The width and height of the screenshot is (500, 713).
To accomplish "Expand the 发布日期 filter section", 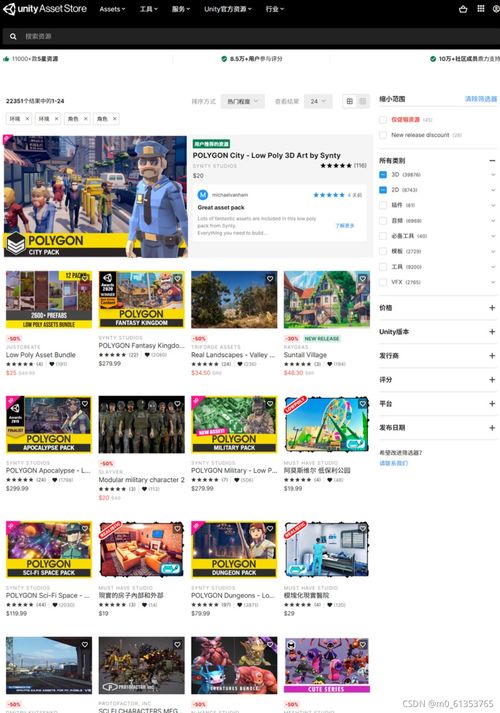I will pyautogui.click(x=492, y=428).
